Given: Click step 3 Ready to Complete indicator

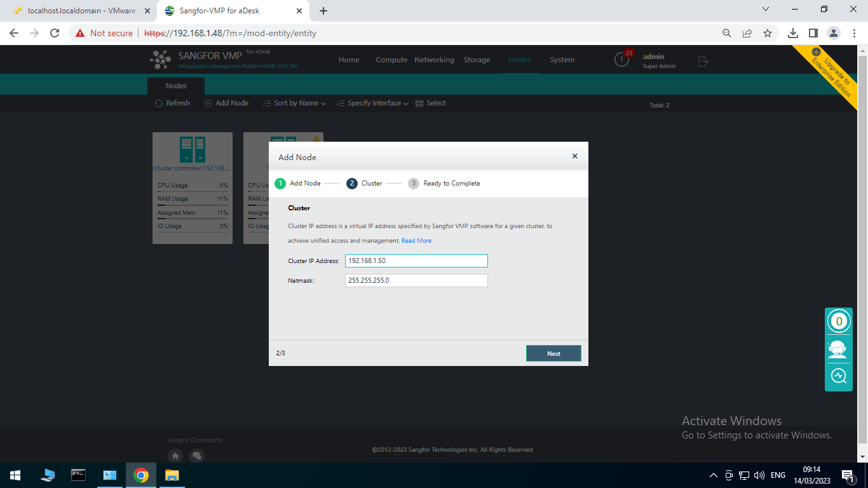Looking at the screenshot, I should tap(414, 183).
